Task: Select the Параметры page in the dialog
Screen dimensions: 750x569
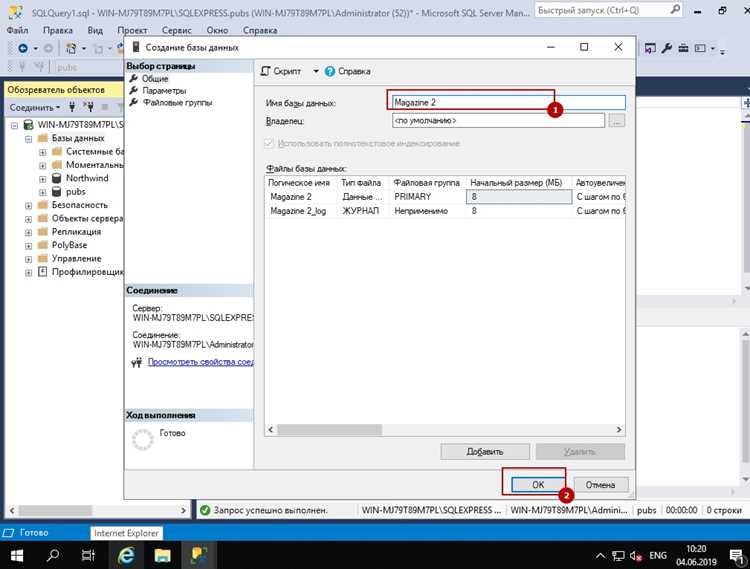Action: pos(164,90)
